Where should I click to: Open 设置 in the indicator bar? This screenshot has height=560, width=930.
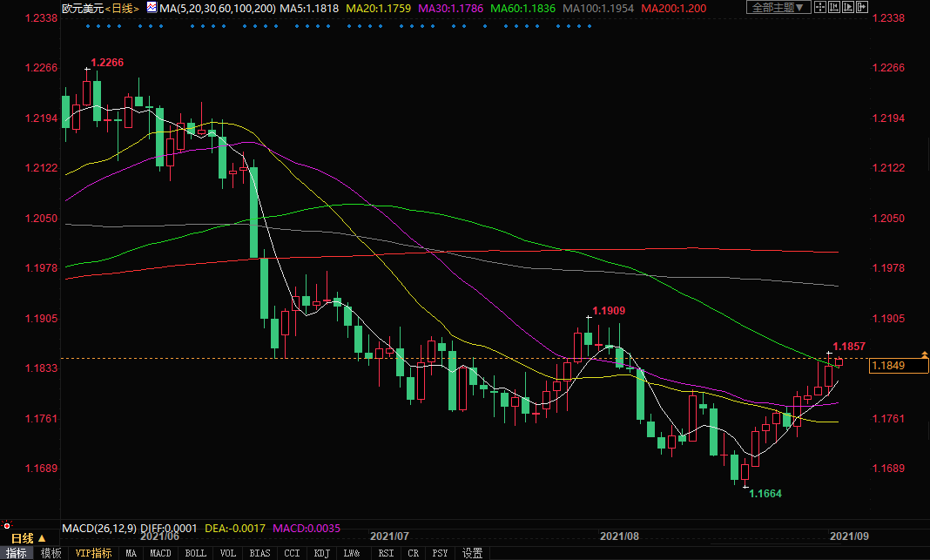[473, 553]
